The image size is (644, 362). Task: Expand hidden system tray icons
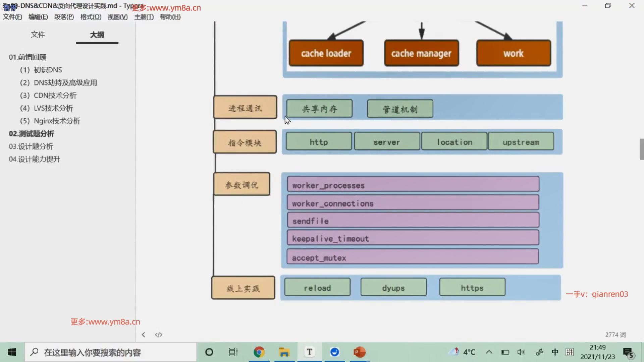489,352
